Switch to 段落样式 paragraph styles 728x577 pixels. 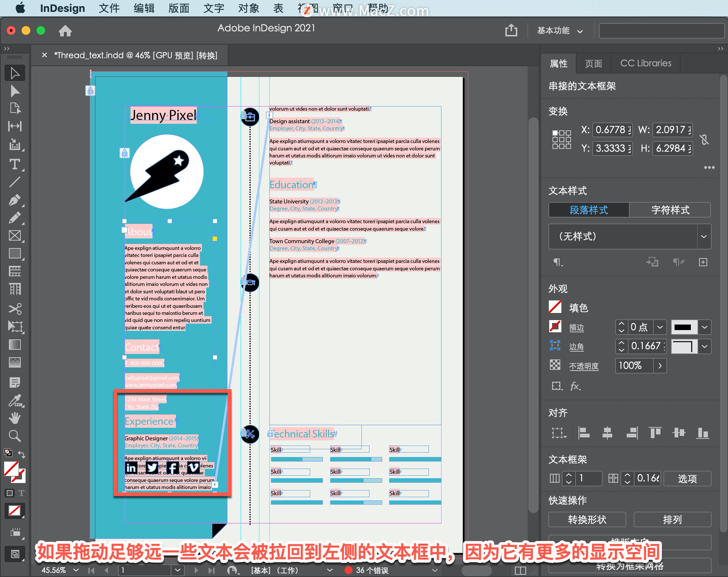point(588,210)
